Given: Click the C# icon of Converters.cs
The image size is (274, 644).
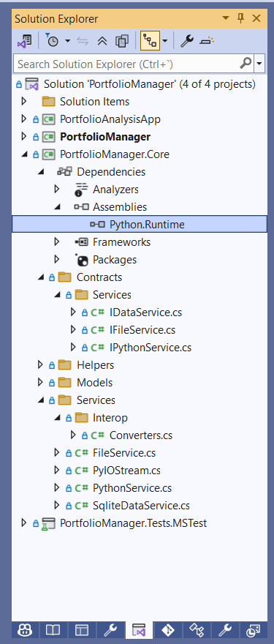Looking at the screenshot, I should coord(97,435).
